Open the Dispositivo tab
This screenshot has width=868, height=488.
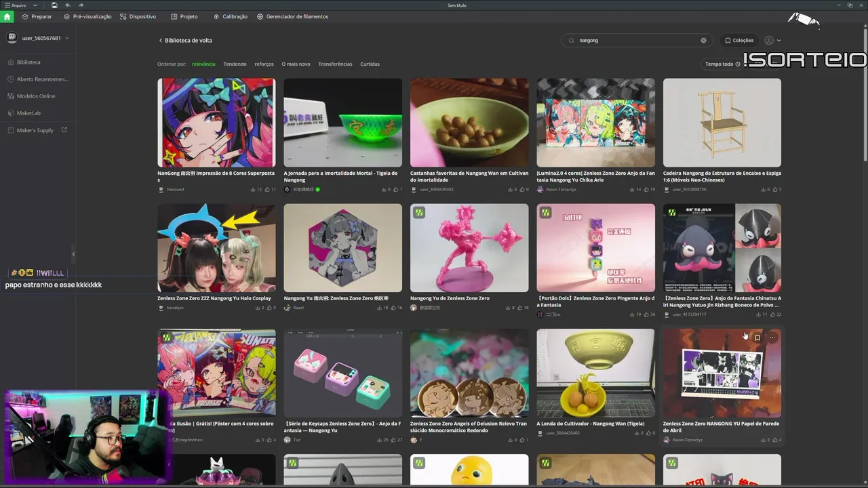[x=138, y=16]
